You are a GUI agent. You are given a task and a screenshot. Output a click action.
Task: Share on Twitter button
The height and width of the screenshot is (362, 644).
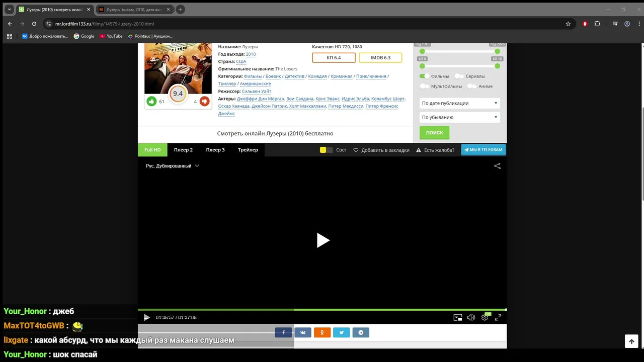coord(341,332)
